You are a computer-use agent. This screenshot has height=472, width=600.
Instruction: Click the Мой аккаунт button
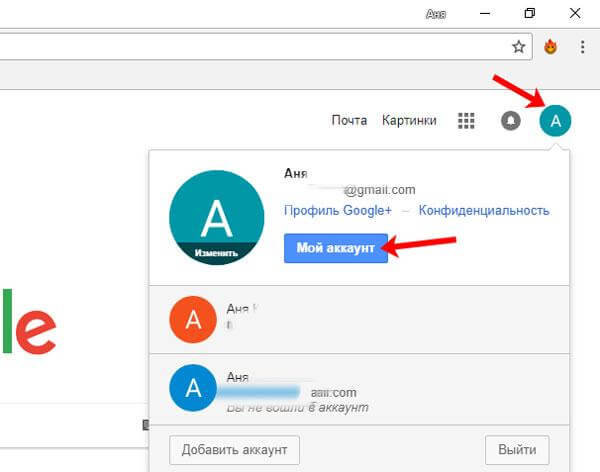click(336, 248)
